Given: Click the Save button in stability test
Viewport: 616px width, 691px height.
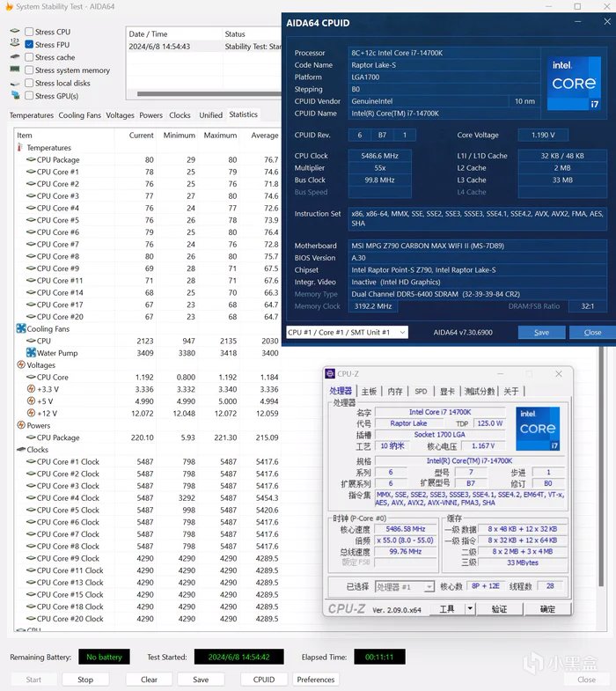Looking at the screenshot, I should 201,680.
